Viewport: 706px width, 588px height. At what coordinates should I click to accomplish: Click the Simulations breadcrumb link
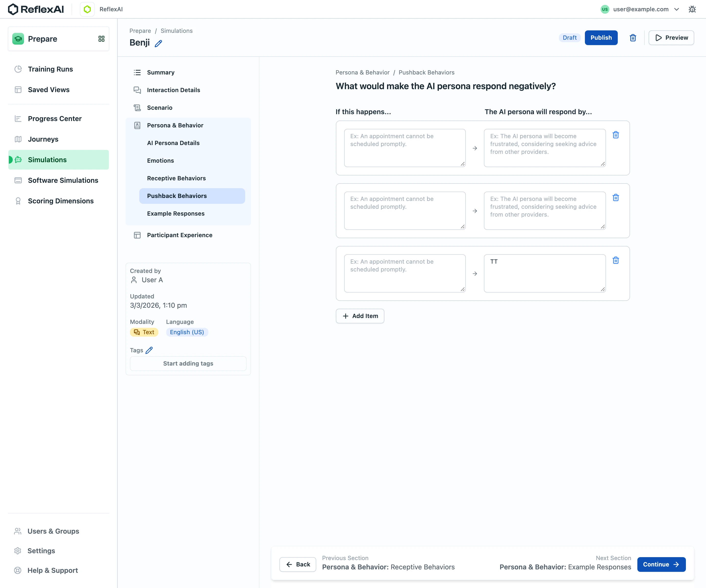point(176,31)
